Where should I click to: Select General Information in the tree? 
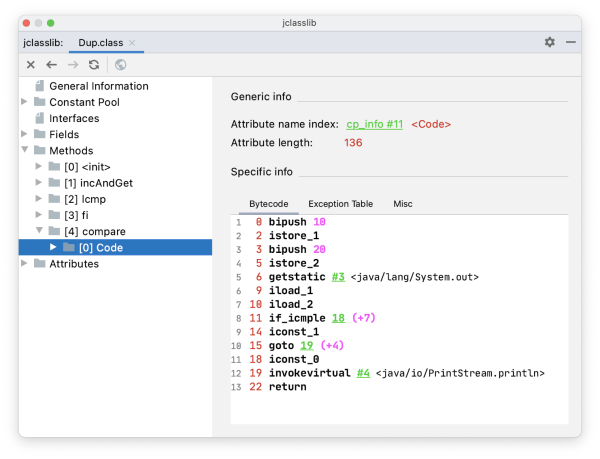click(98, 86)
